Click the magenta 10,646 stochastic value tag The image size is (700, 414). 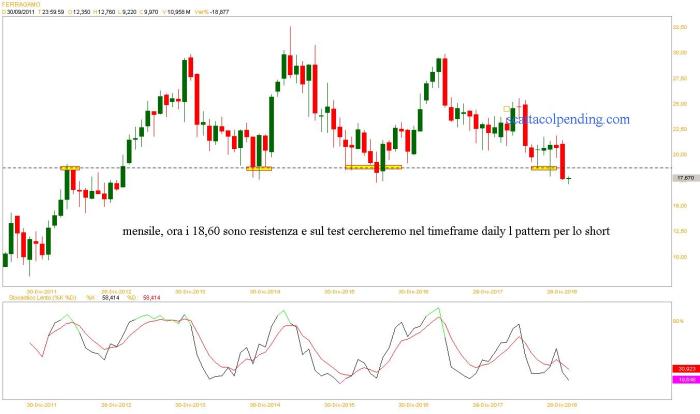point(685,380)
